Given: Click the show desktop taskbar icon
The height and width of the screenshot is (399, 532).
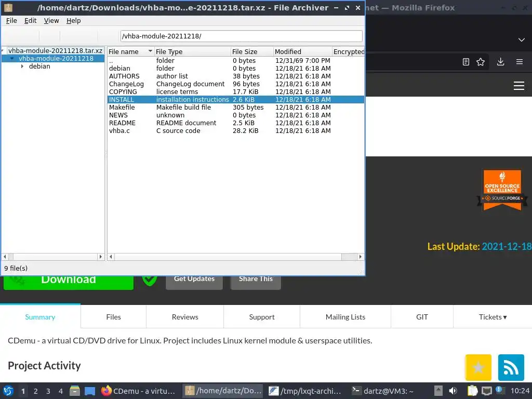Looking at the screenshot, I should tap(90, 391).
